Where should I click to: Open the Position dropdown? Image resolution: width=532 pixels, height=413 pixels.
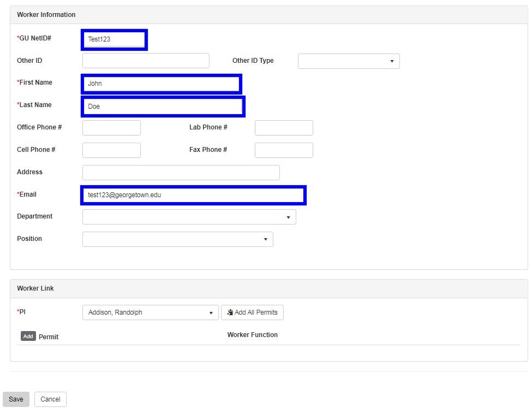(x=178, y=239)
